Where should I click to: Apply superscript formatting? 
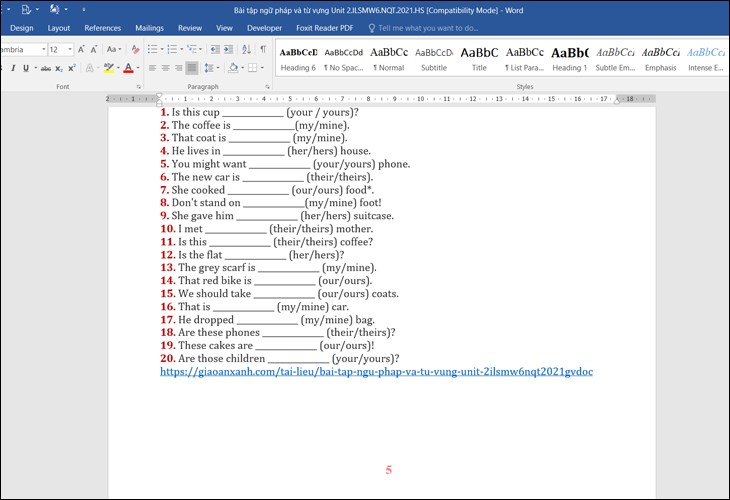(72, 68)
